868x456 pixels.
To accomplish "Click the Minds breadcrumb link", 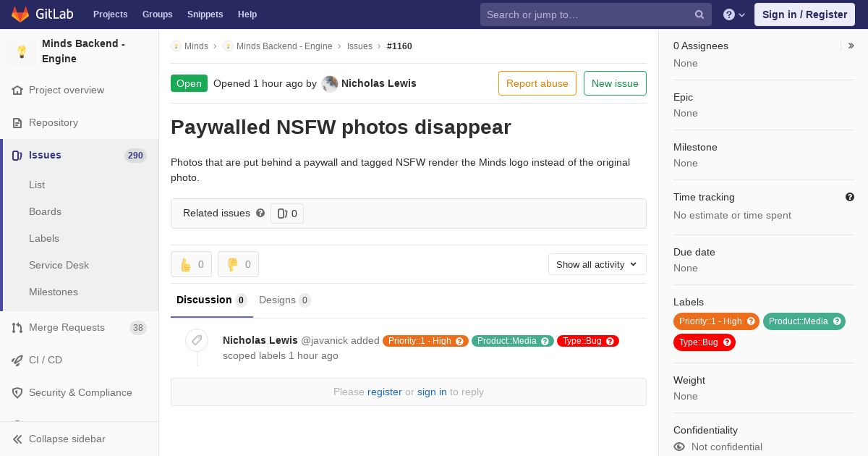I will pos(196,46).
